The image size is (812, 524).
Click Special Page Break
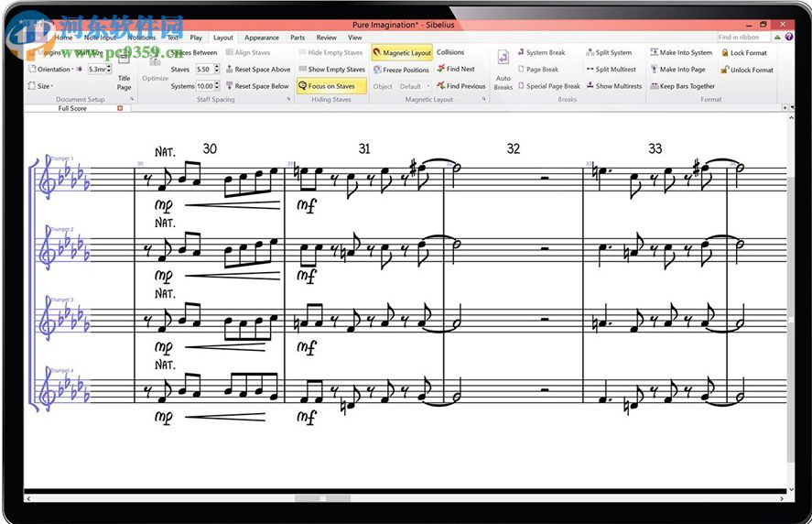[x=549, y=86]
